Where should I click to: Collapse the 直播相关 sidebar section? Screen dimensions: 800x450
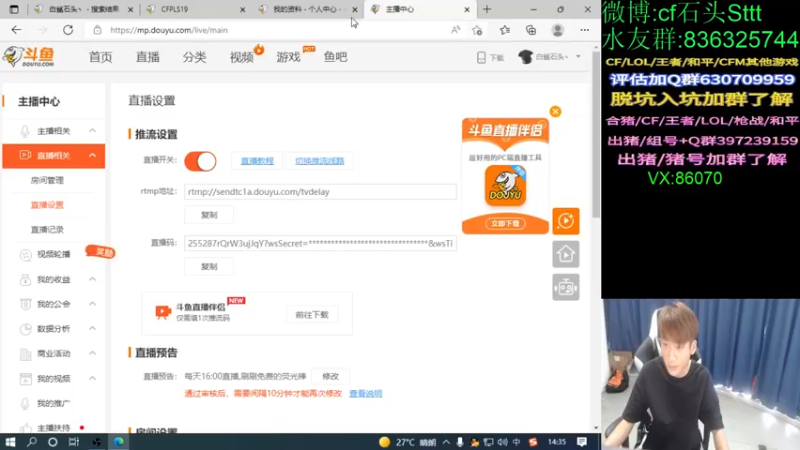pyautogui.click(x=92, y=155)
